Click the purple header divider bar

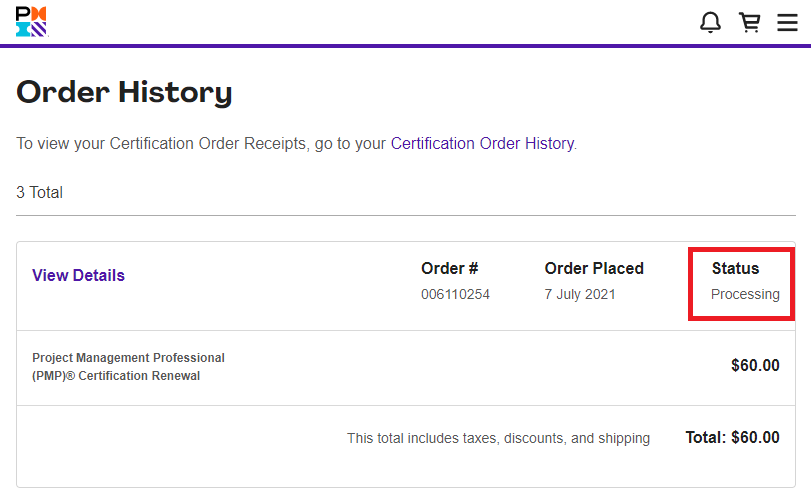(x=405, y=46)
